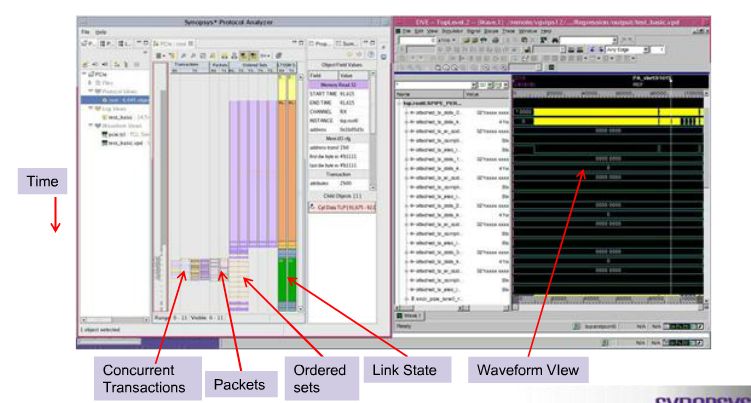Click the signal filter input field in DVE
Image resolution: width=751 pixels, height=403 pixels.
coord(435,85)
